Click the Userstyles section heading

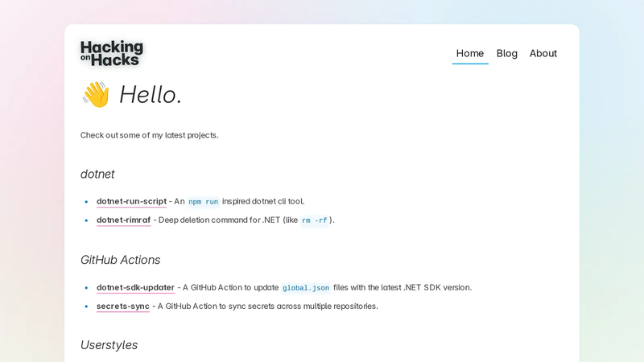click(x=109, y=345)
